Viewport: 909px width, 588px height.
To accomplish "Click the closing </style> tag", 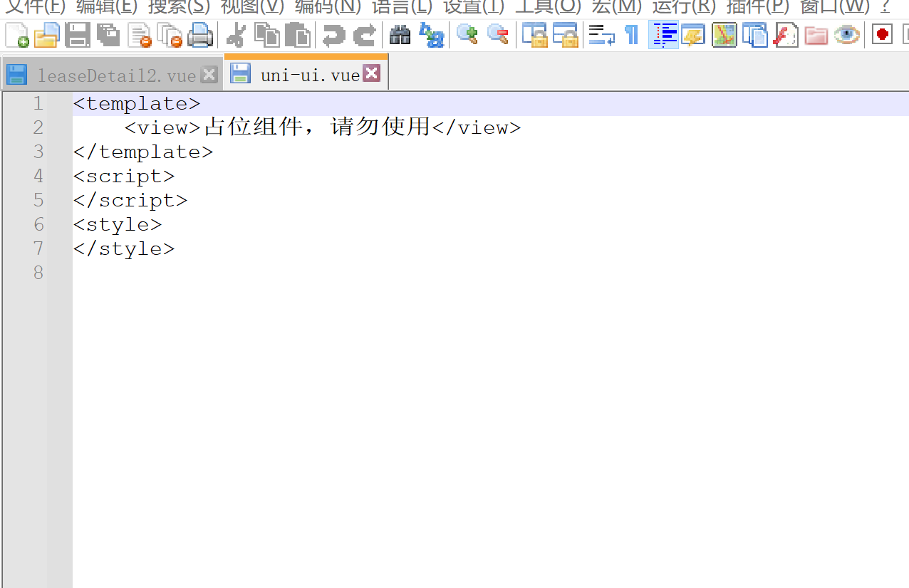I will pos(124,249).
